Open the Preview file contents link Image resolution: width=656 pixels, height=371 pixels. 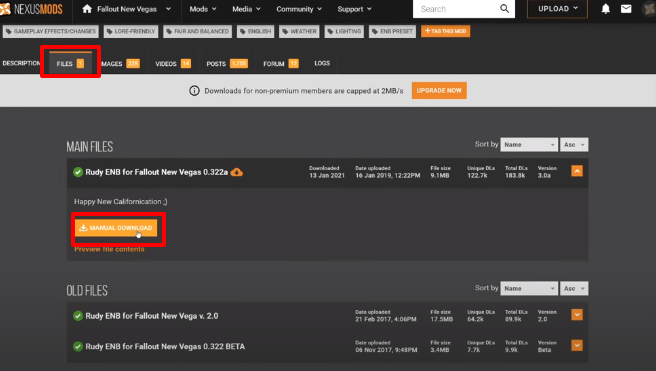pos(109,249)
